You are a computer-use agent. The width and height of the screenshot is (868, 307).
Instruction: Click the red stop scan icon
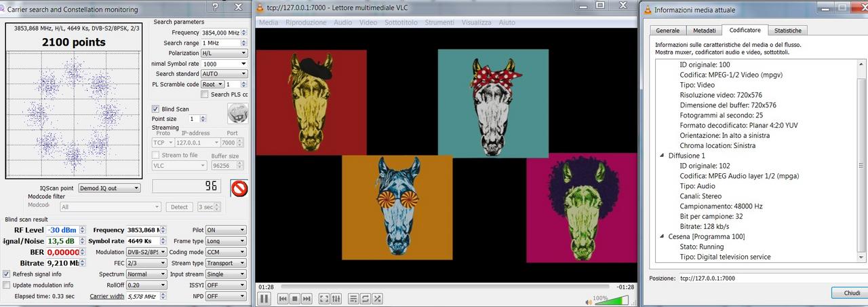pyautogui.click(x=239, y=187)
